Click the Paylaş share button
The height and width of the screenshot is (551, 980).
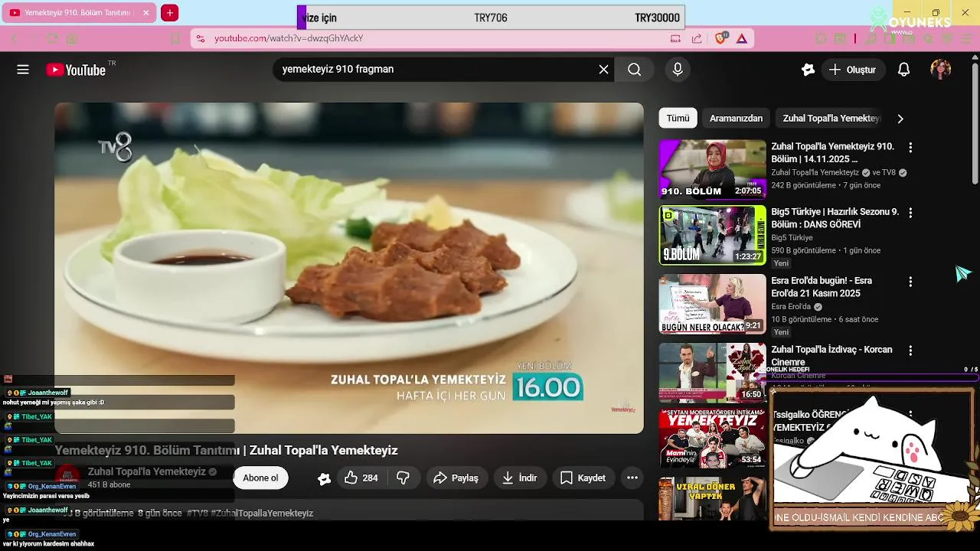(456, 478)
